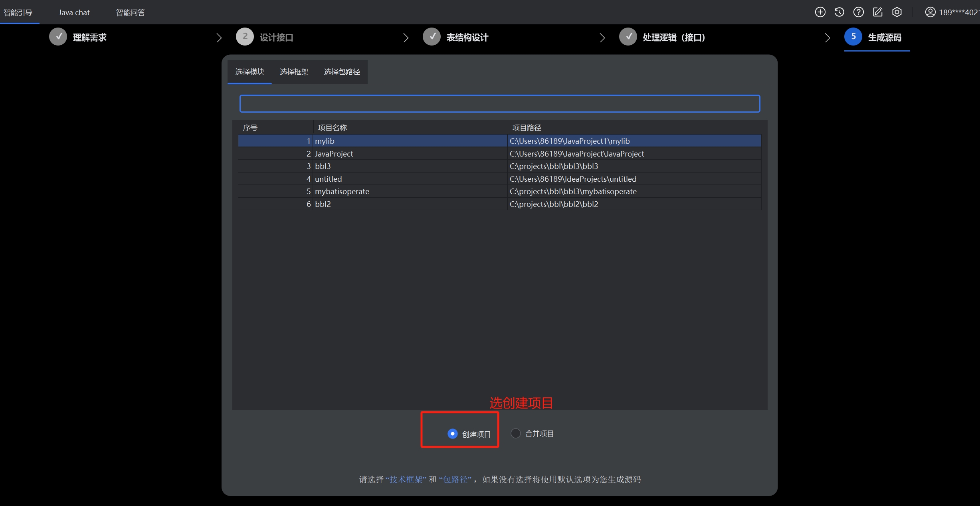
Task: Open the Java chat top tab
Action: coord(74,12)
